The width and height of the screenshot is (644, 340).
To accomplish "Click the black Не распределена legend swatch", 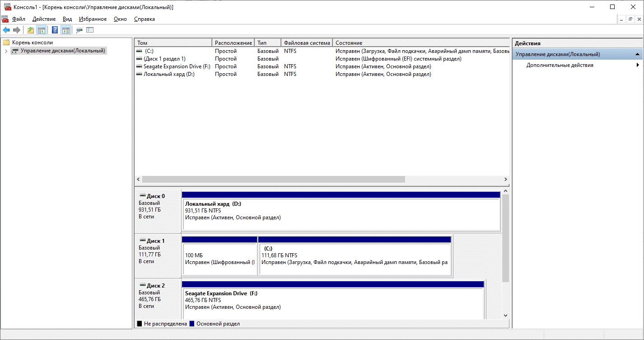I will pyautogui.click(x=140, y=324).
